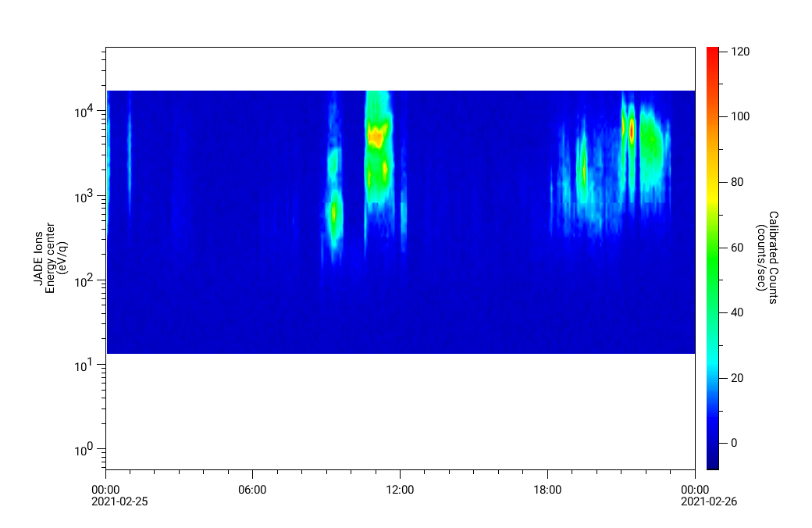The width and height of the screenshot is (812, 528).
Task: Click the 10^4 y-axis tick label
Action: (x=84, y=110)
